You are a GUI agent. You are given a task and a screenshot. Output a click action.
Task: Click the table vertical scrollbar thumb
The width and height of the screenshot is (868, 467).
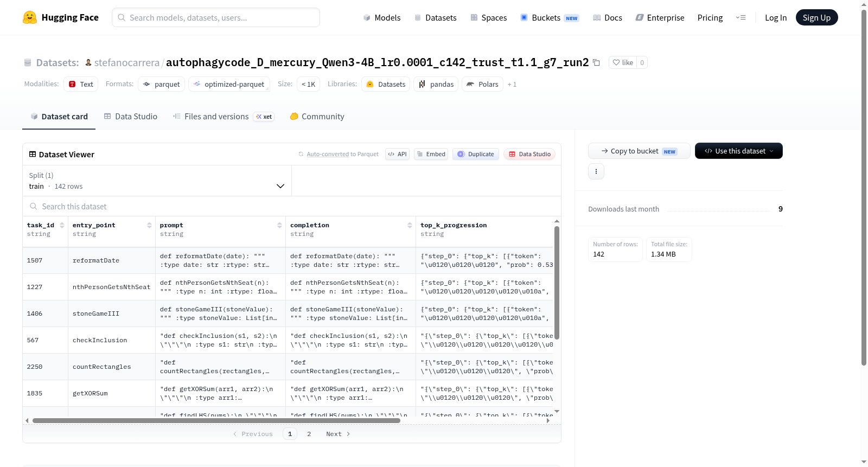pyautogui.click(x=557, y=282)
